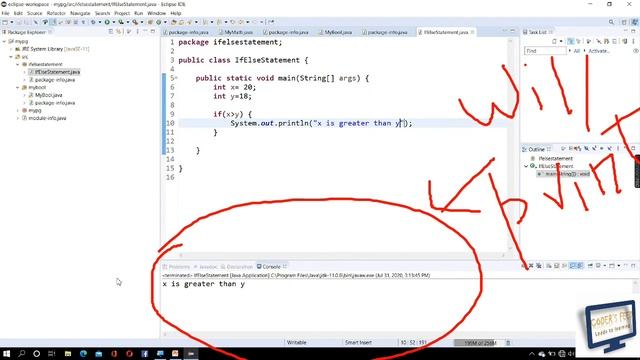This screenshot has height=360, width=640.
Task: Click the Display Selected Console icon
Action: coord(599,266)
